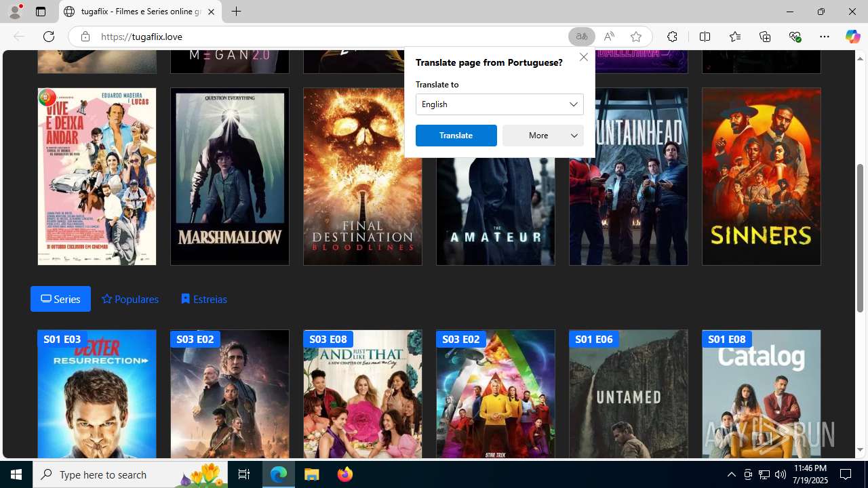Open Favorites list icon
Screen dimensions: 868x488
(735, 37)
